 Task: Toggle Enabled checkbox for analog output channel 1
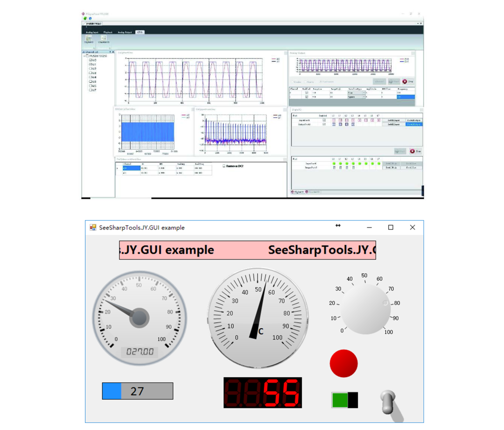[x=307, y=97]
